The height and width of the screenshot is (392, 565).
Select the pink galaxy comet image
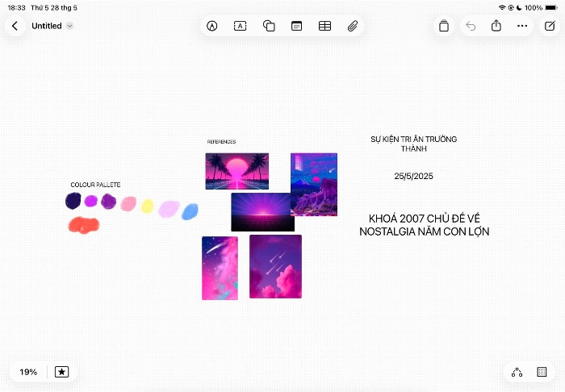point(220,268)
